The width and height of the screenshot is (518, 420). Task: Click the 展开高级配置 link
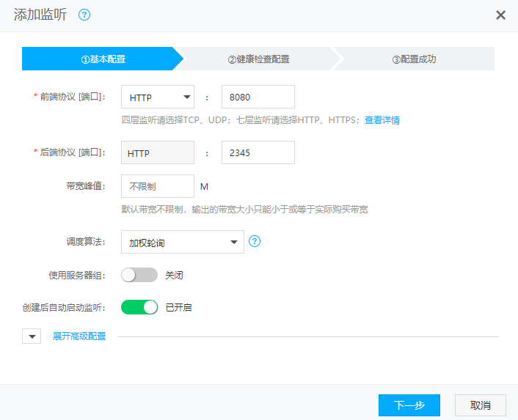coord(79,336)
